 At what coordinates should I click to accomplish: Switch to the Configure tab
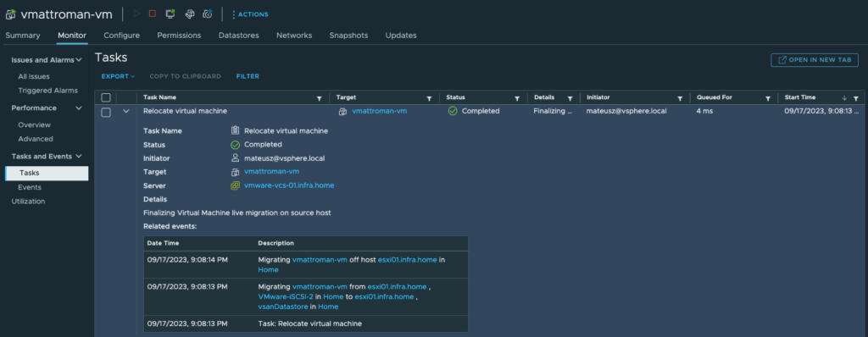point(122,36)
